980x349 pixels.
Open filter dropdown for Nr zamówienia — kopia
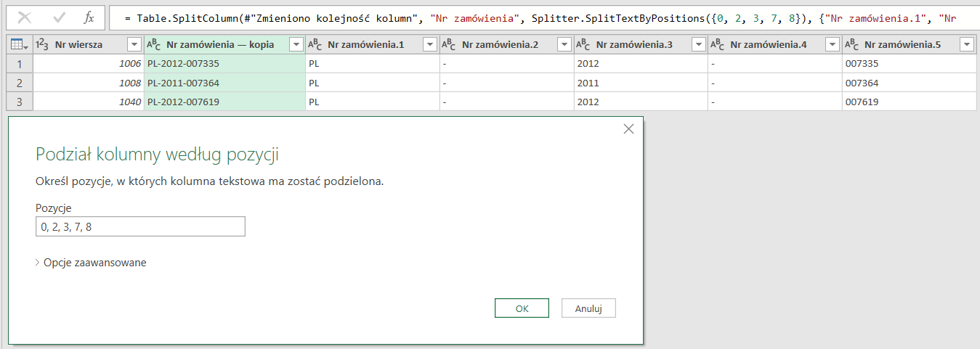pos(296,45)
